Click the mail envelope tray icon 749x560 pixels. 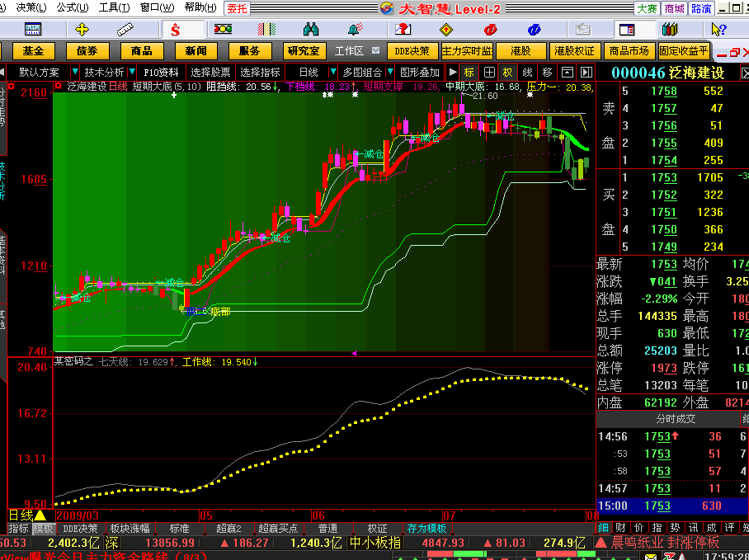[x=651, y=556]
